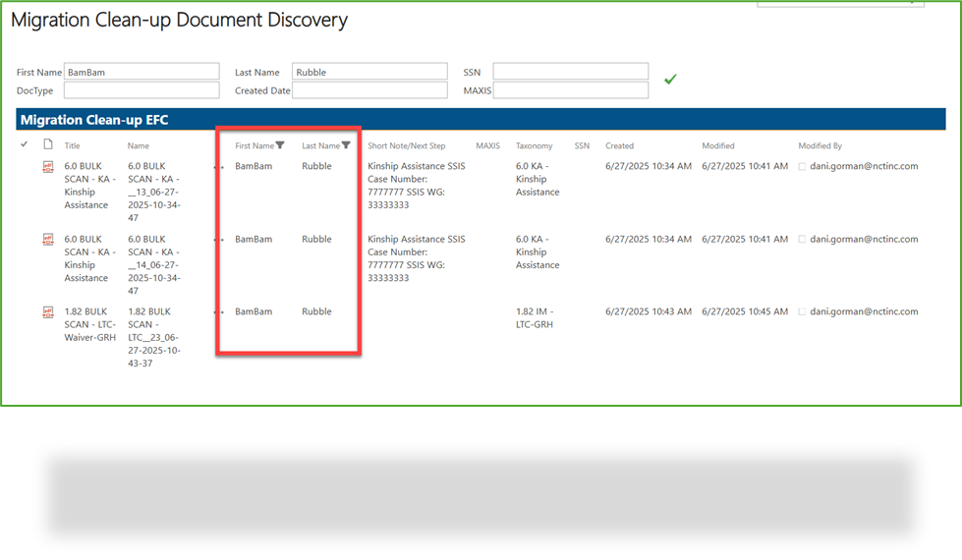Click into the MAXIS search field
Image resolution: width=962 pixels, height=560 pixels.
tap(571, 90)
